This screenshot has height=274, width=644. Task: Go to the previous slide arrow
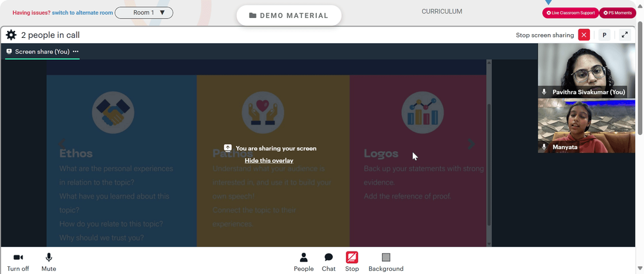(x=62, y=144)
